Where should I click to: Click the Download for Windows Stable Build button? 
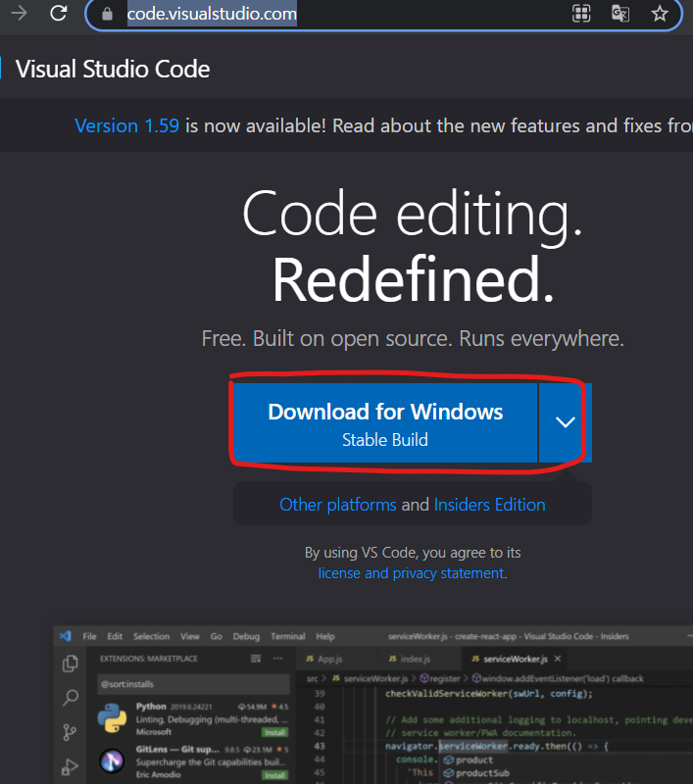coord(385,423)
